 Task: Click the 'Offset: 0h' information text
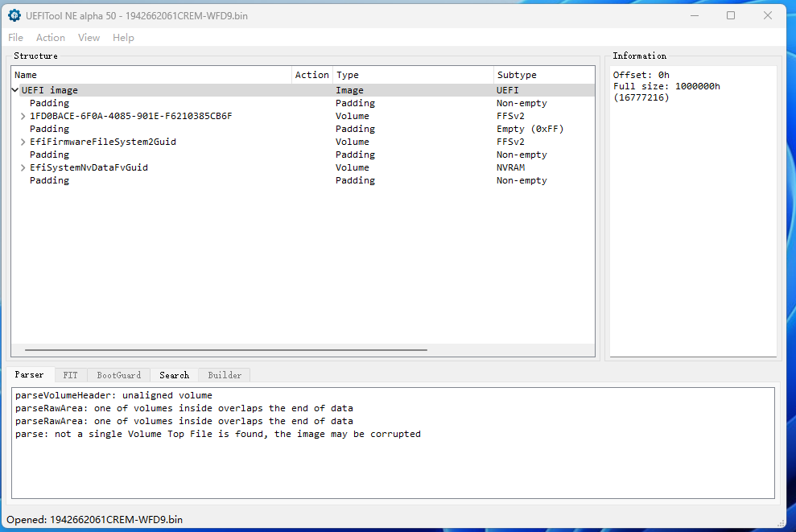coord(641,75)
